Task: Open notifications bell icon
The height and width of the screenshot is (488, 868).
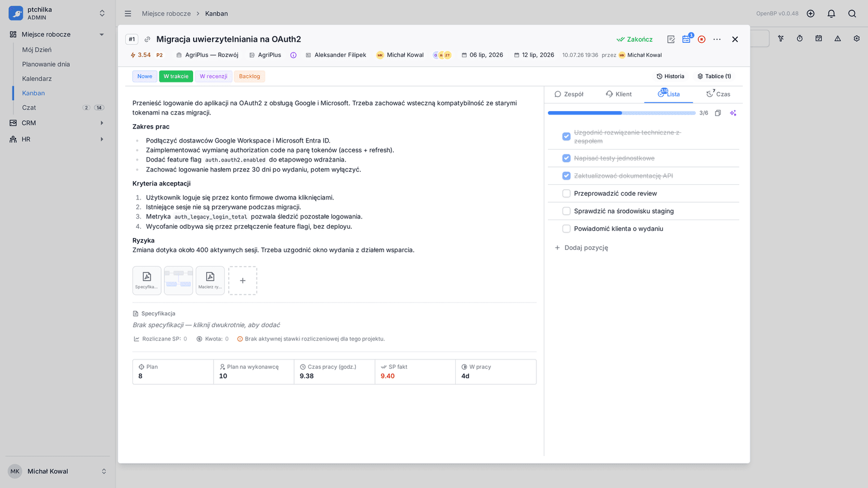Action: coord(831,14)
